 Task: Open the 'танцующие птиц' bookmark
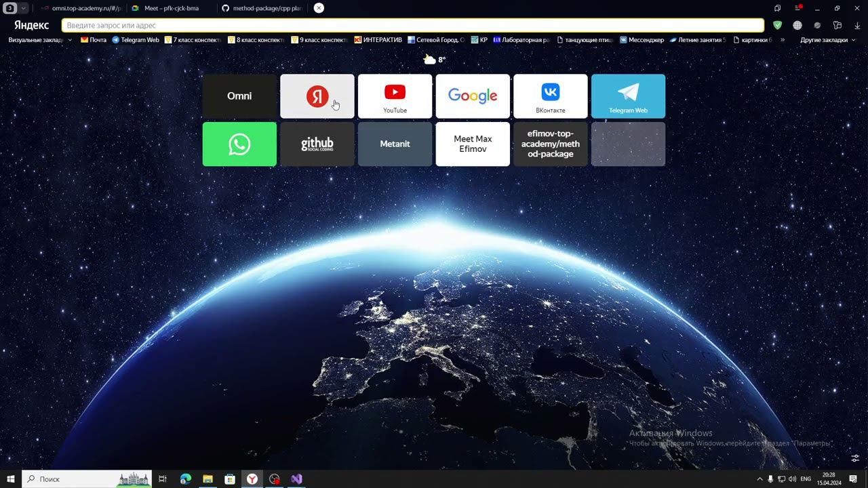point(585,40)
